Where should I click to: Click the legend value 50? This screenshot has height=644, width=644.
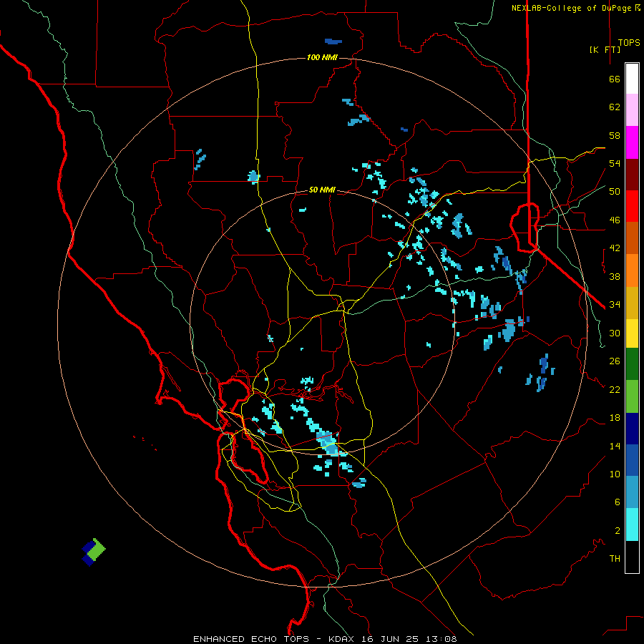pos(615,191)
